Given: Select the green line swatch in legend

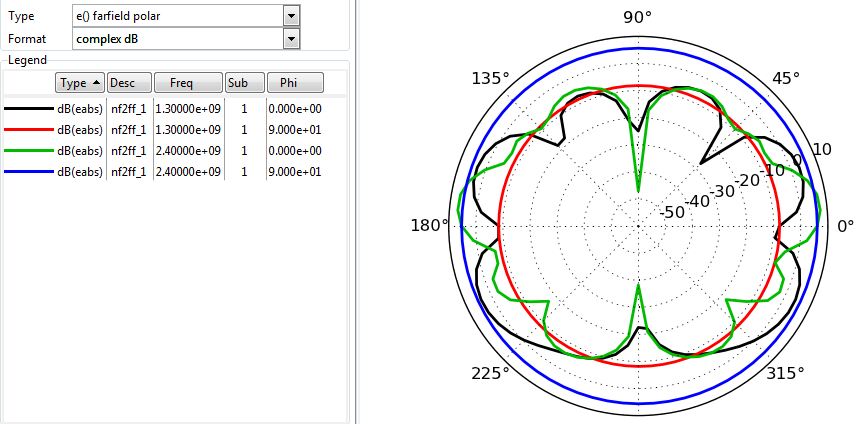Looking at the screenshot, I should point(29,150).
